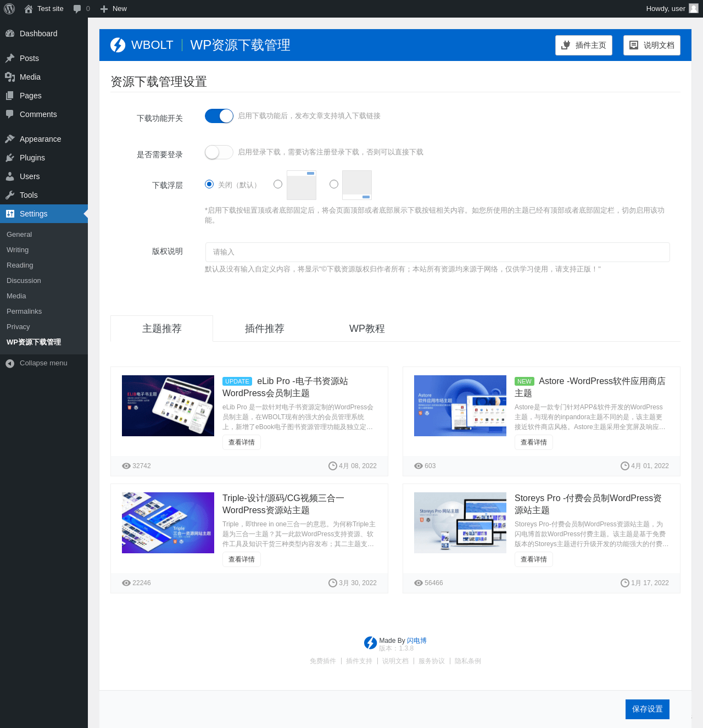Image resolution: width=703 pixels, height=728 pixels.
Task: Open the eLib Pro theme title link
Action: (286, 387)
